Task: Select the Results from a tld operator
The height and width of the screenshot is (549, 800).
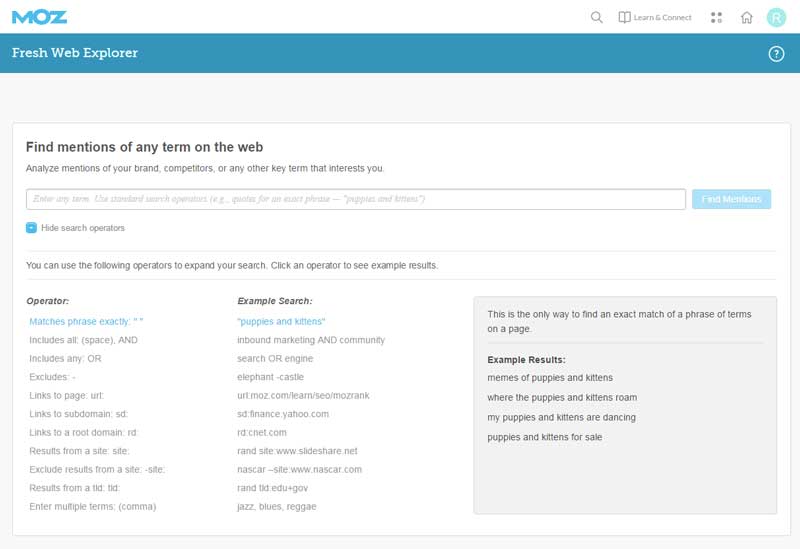Action: click(x=74, y=488)
